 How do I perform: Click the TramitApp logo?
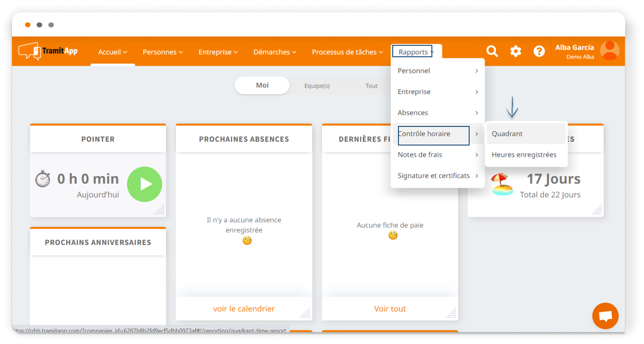coord(48,52)
